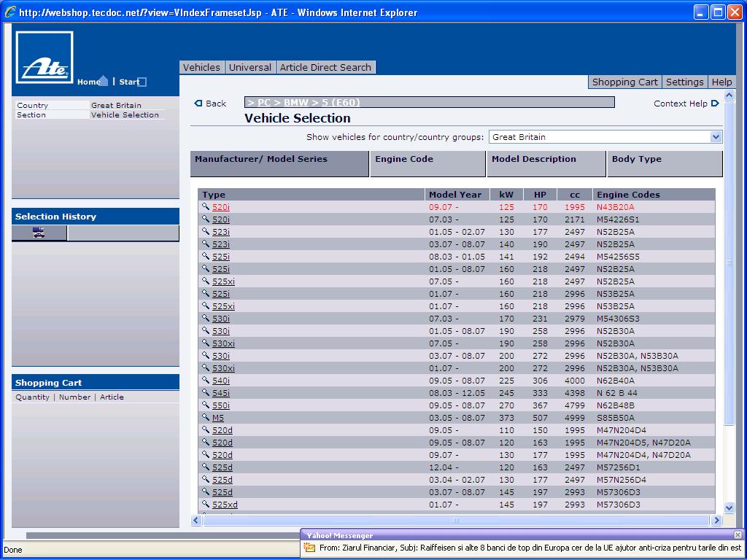
Task: Click magnifier icon for 525xi 07.05 row
Action: coord(205,281)
